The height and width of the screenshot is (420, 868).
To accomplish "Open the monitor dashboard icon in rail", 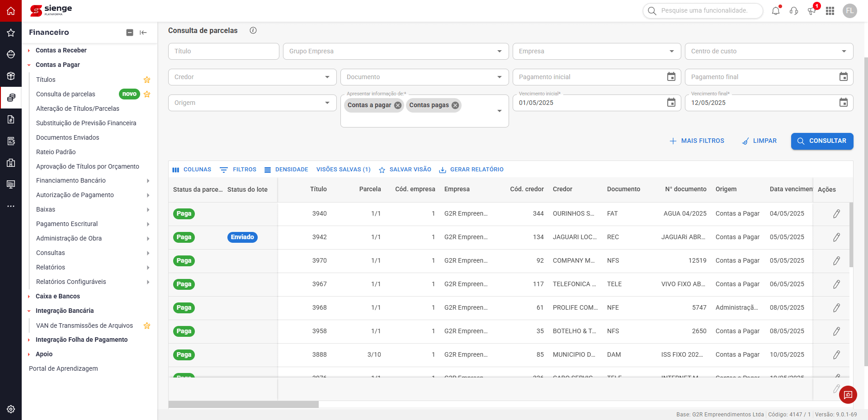I will [x=11, y=184].
